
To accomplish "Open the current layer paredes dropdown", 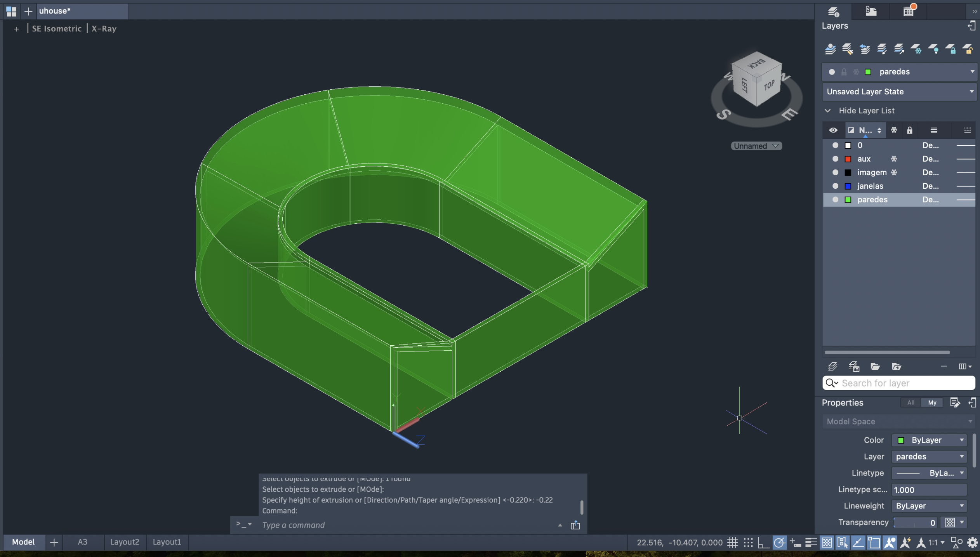I will click(x=972, y=71).
